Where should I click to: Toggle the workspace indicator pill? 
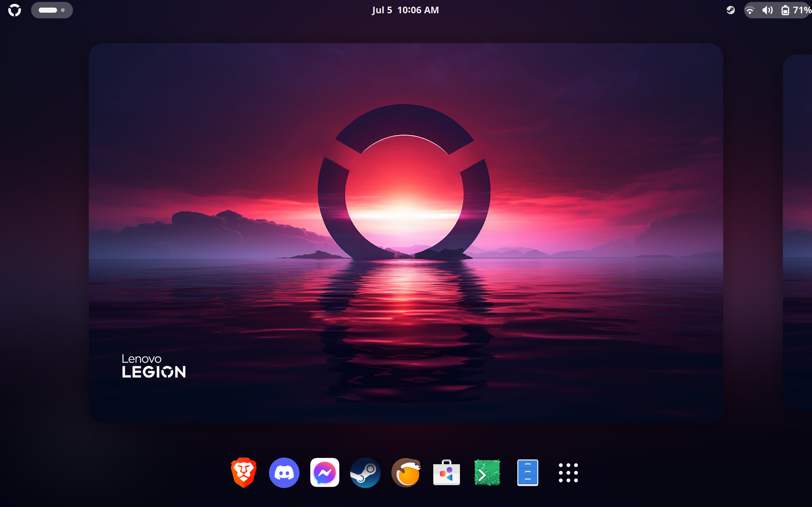coord(52,10)
